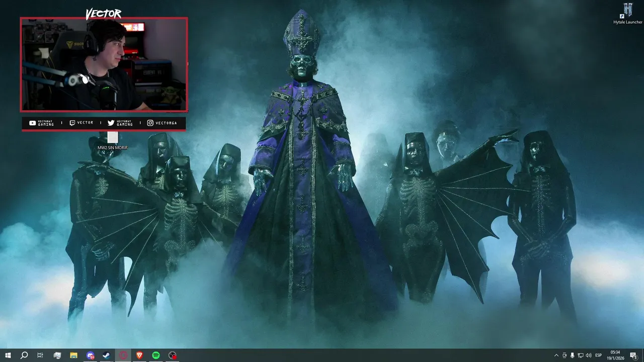
Task: Launch Steam from the taskbar
Action: click(x=107, y=355)
